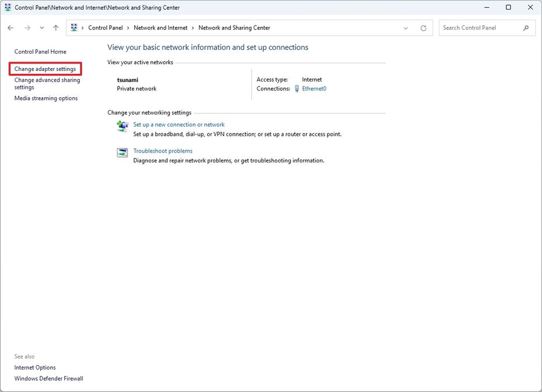The image size is (542, 392).
Task: Open Change adapter settings
Action: click(x=45, y=69)
